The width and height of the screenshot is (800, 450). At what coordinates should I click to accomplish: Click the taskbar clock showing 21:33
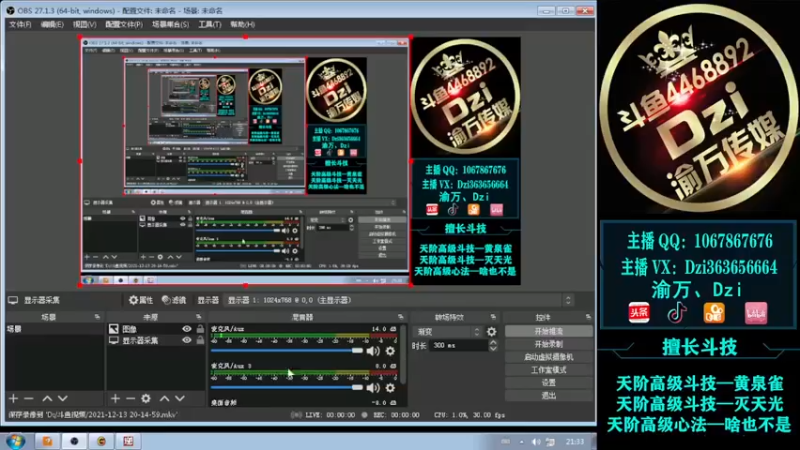575,442
